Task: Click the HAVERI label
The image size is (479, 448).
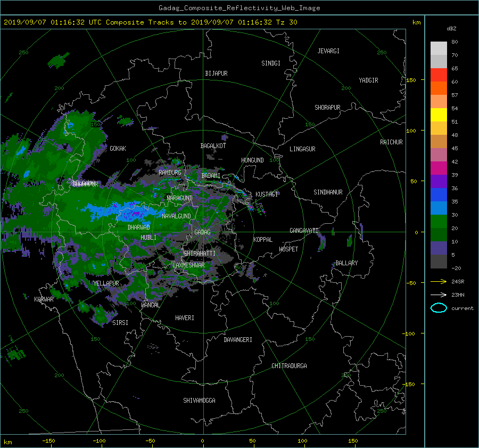Action: pyautogui.click(x=185, y=319)
